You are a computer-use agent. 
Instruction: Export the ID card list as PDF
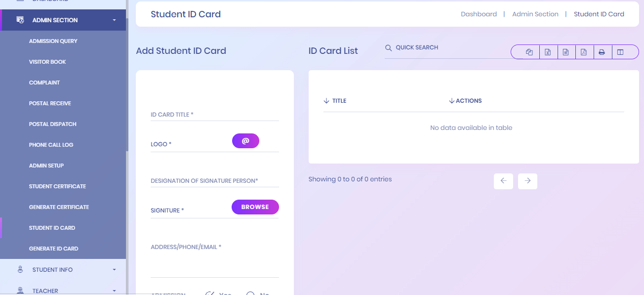coord(584,52)
